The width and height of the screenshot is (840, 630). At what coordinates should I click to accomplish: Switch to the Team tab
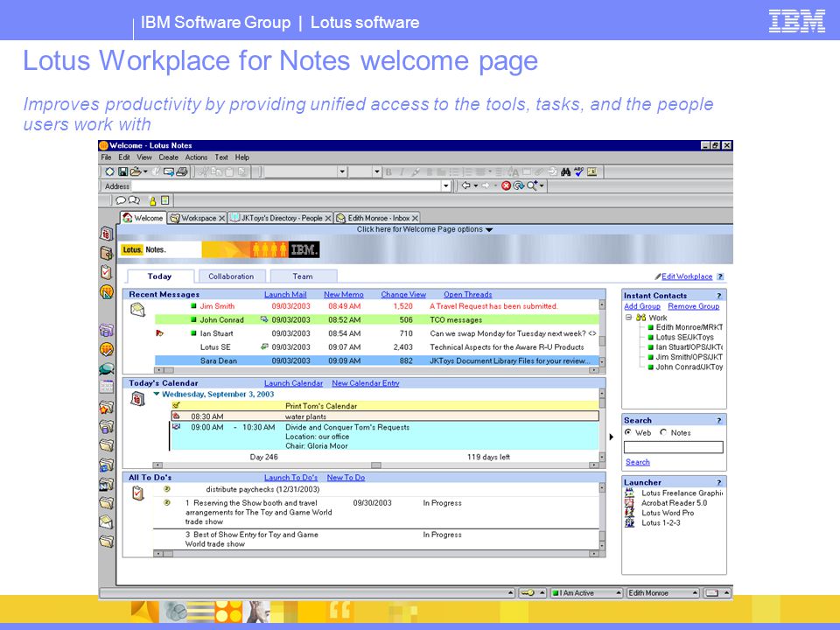tap(303, 276)
